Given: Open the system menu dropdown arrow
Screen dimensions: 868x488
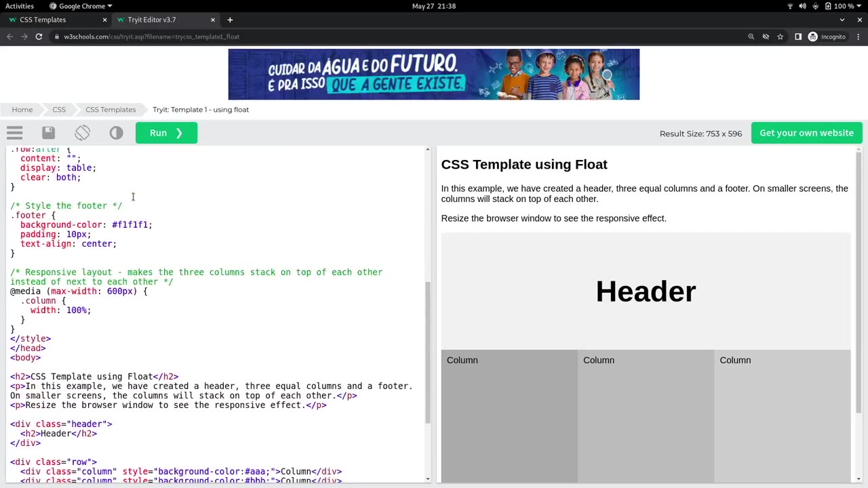Looking at the screenshot, I should pyautogui.click(x=860, y=6).
